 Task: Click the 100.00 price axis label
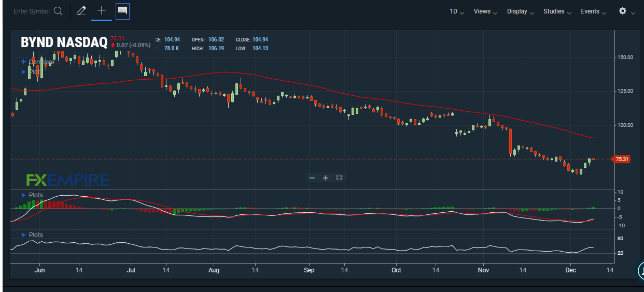tap(625, 125)
